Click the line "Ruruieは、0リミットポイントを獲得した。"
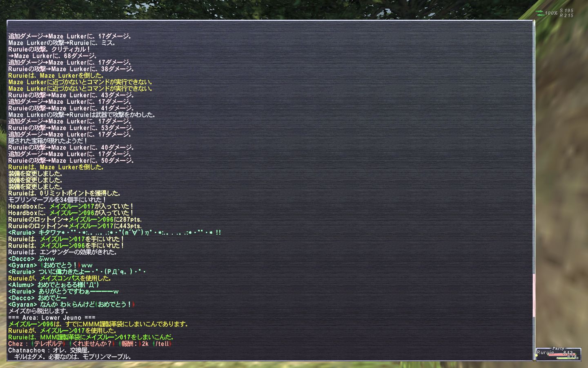588x368 pixels. pos(65,193)
